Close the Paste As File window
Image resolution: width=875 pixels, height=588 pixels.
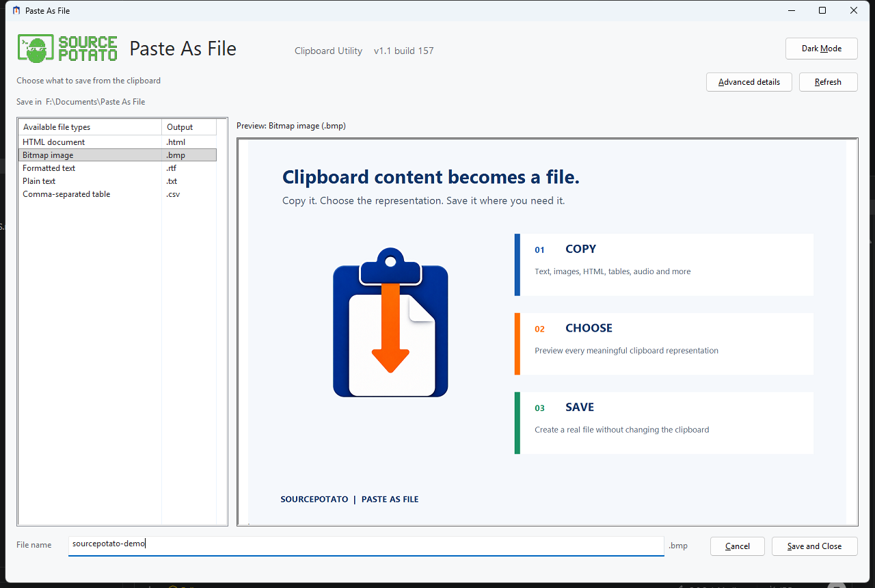(854, 10)
